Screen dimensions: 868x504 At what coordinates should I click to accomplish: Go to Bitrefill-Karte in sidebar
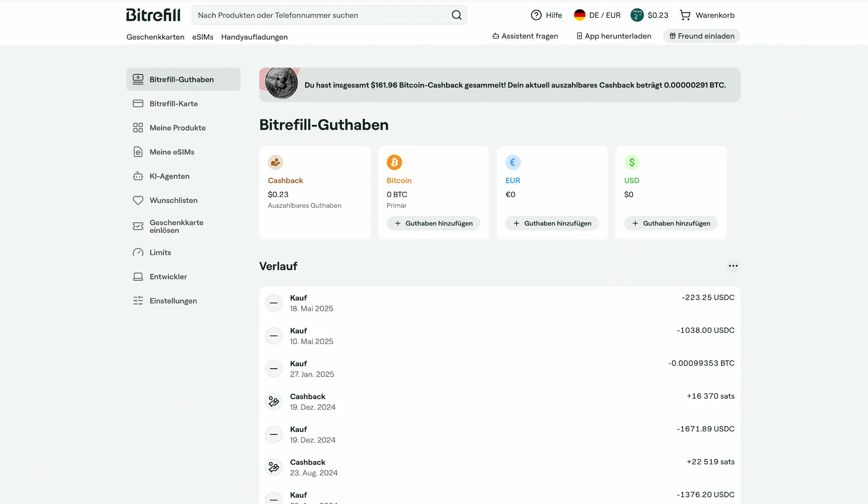[183, 104]
